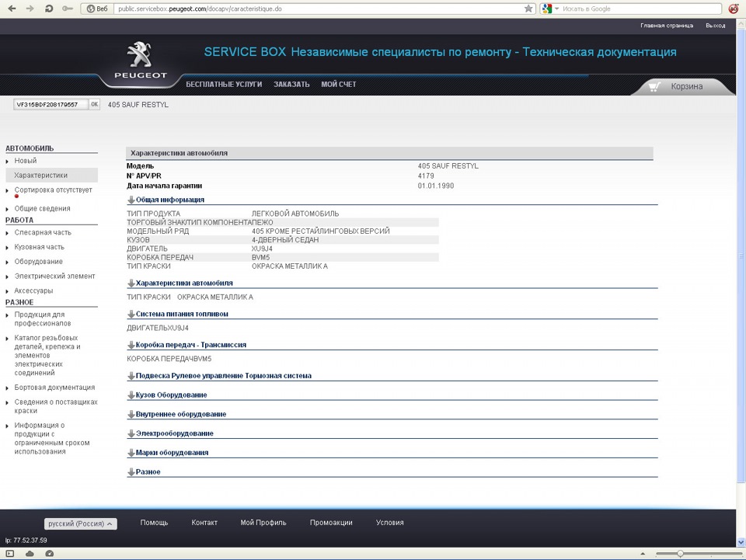This screenshot has height=560, width=746.
Task: Select Новый in sidebar
Action: [x=25, y=161]
